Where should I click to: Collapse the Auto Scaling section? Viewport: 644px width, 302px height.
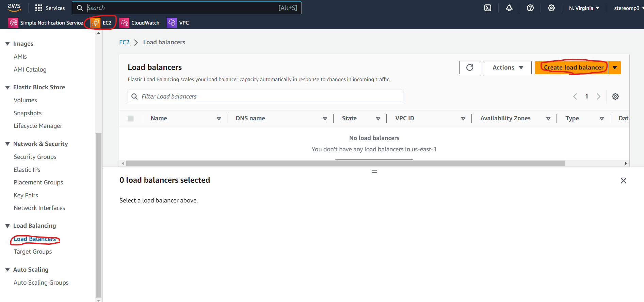coord(7,270)
